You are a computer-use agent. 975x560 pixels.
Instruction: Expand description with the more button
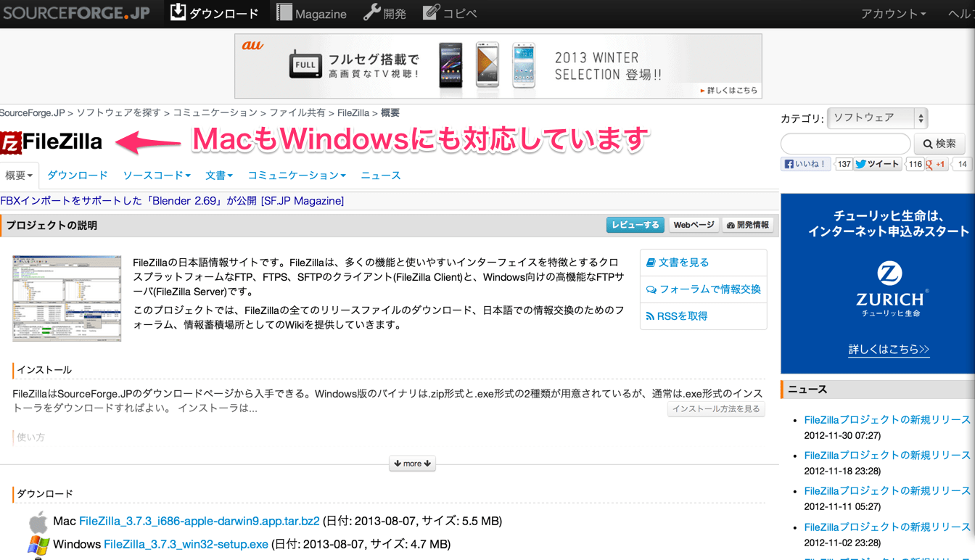(x=412, y=464)
